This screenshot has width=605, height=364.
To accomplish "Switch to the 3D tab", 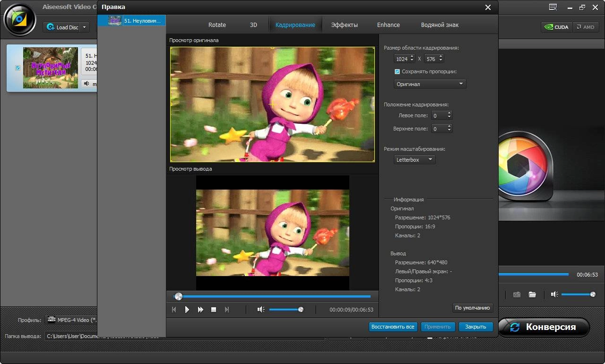I will 253,25.
